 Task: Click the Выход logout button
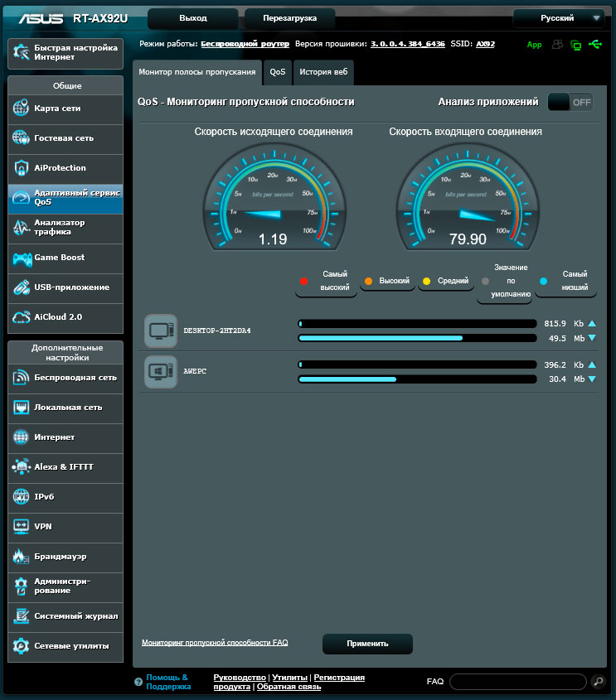(x=193, y=18)
